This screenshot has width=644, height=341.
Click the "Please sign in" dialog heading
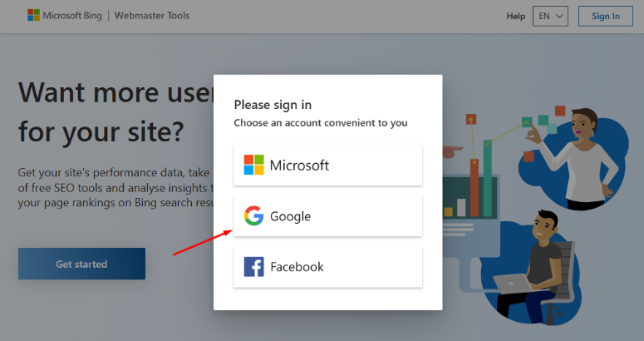tap(273, 105)
